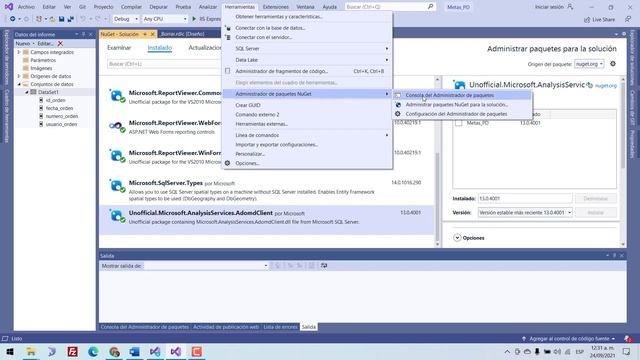Image resolution: width=640 pixels, height=360 pixels.
Task: Select Importar y exportar configuraciones entry
Action: coord(307,144)
